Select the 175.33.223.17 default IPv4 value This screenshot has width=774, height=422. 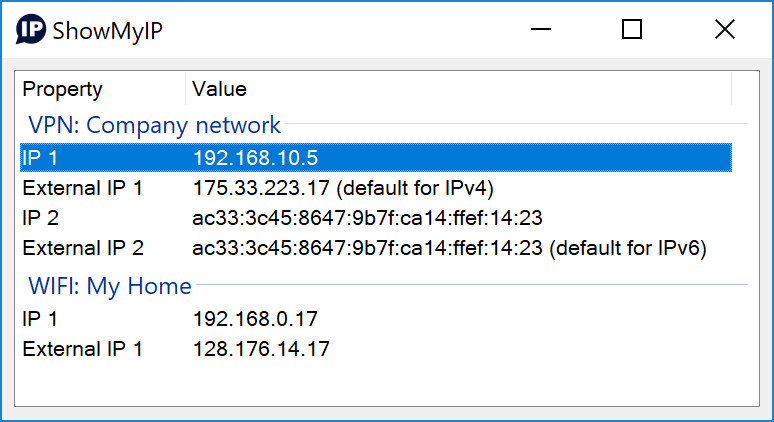tap(343, 187)
